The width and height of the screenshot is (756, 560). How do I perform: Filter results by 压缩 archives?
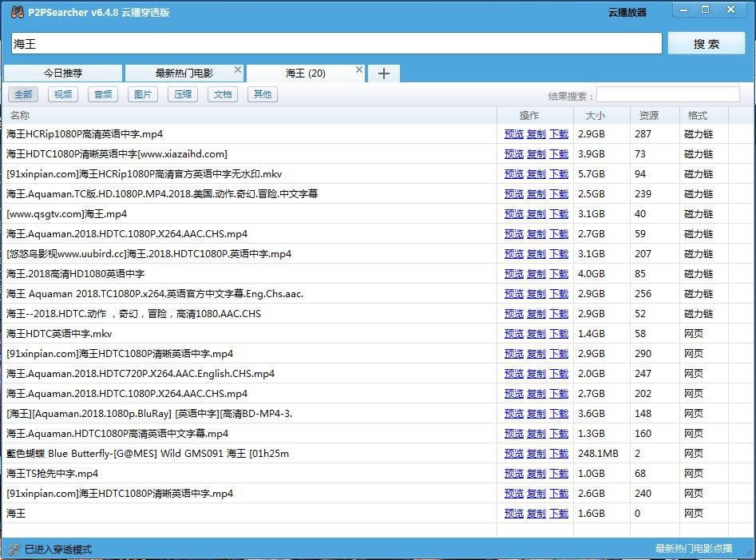183,94
